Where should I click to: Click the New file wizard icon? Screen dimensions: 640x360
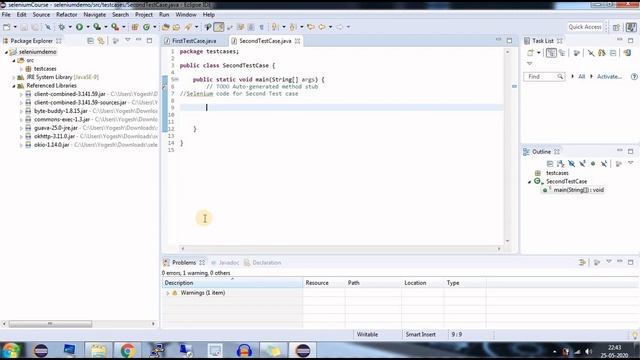pos(7,27)
